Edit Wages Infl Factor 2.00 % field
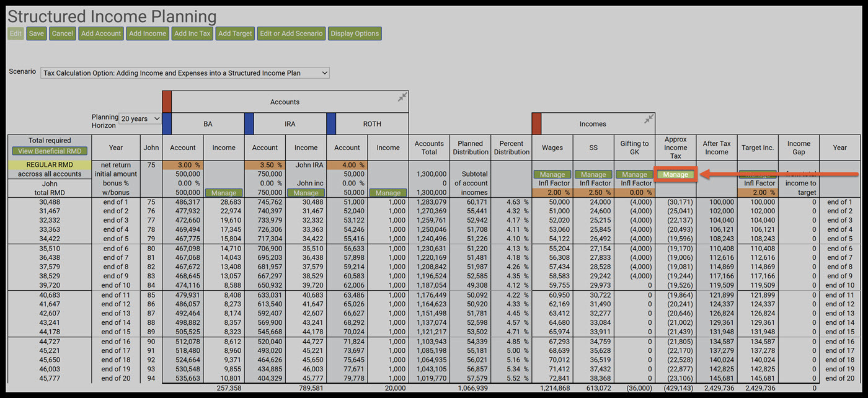 coord(552,193)
